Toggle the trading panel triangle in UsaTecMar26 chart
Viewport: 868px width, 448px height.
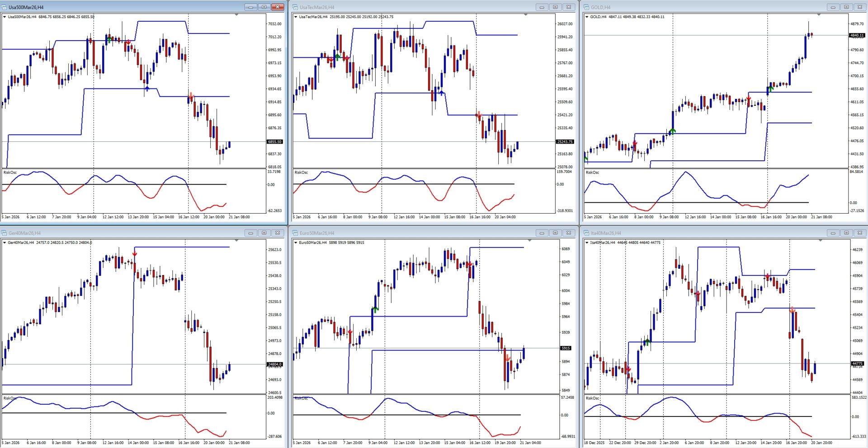click(296, 17)
